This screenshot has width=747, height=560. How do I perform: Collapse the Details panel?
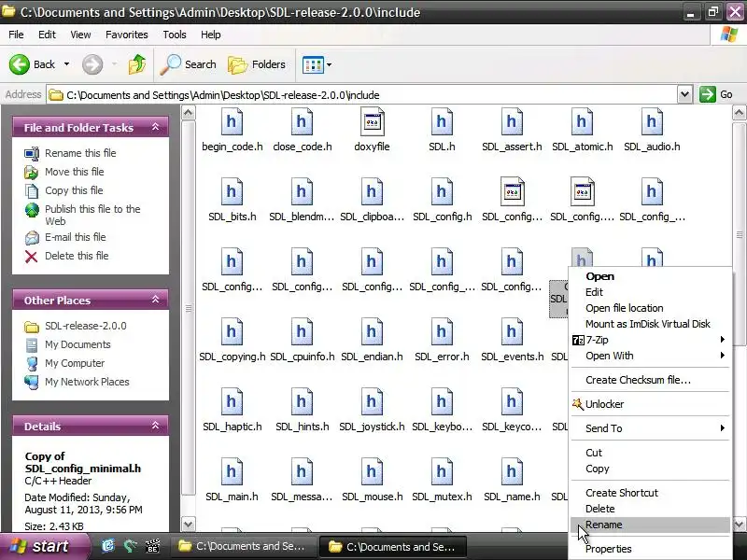click(155, 426)
